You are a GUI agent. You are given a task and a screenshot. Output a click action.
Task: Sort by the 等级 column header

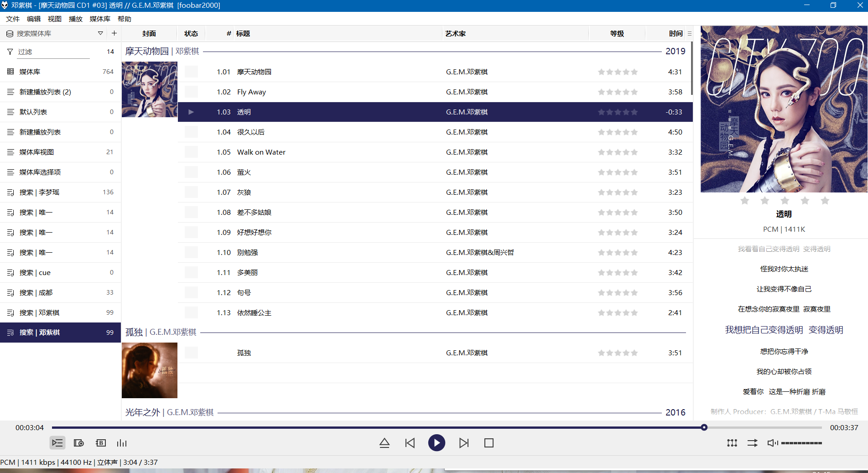[x=617, y=33]
